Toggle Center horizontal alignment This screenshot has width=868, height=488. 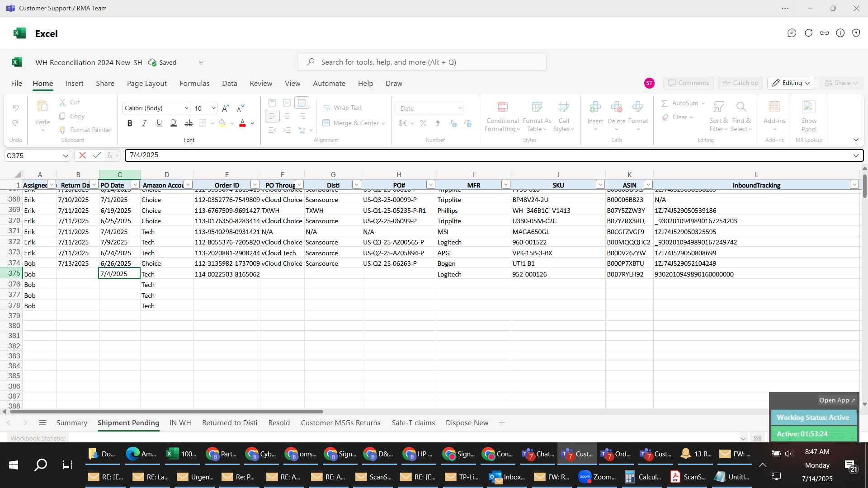287,116
